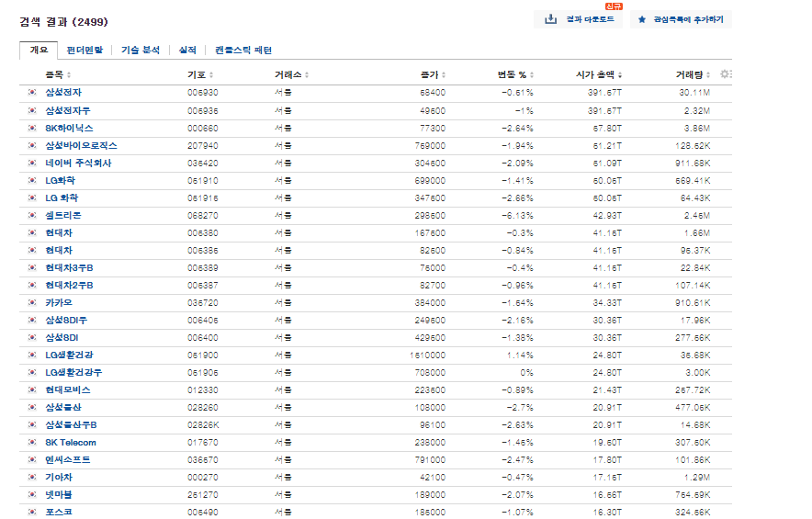Open the 포스코 stock link

click(59, 513)
